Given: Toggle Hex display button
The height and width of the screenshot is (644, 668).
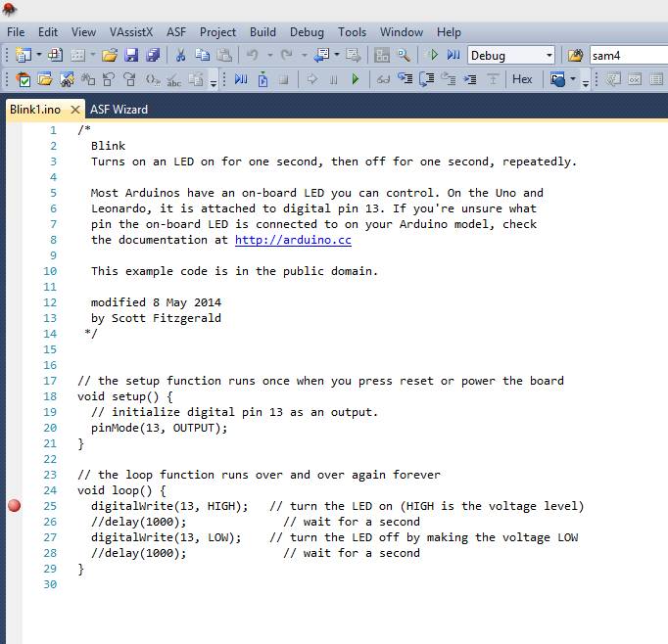Looking at the screenshot, I should (522, 79).
